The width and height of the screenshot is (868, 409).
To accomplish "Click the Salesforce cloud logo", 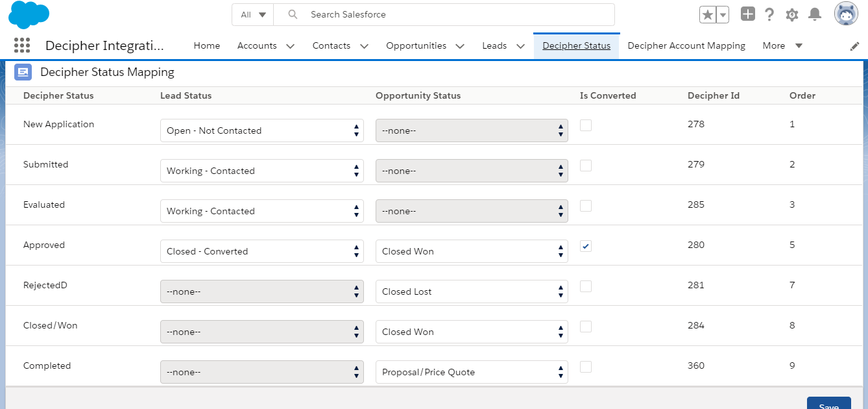I will point(29,14).
